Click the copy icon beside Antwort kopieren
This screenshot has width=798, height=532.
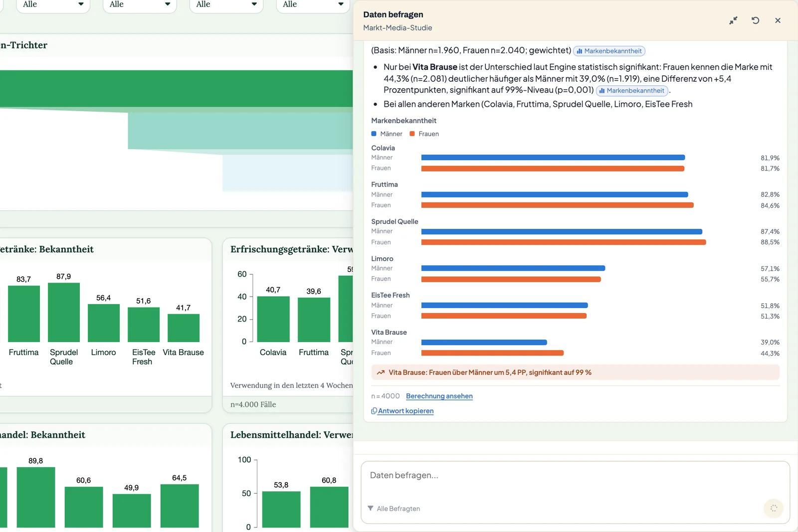point(374,411)
